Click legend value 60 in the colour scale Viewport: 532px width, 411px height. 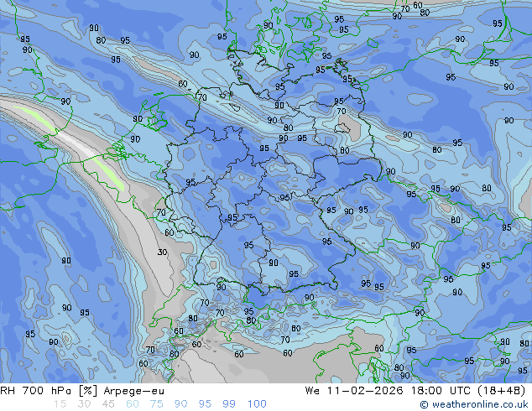pyautogui.click(x=133, y=404)
